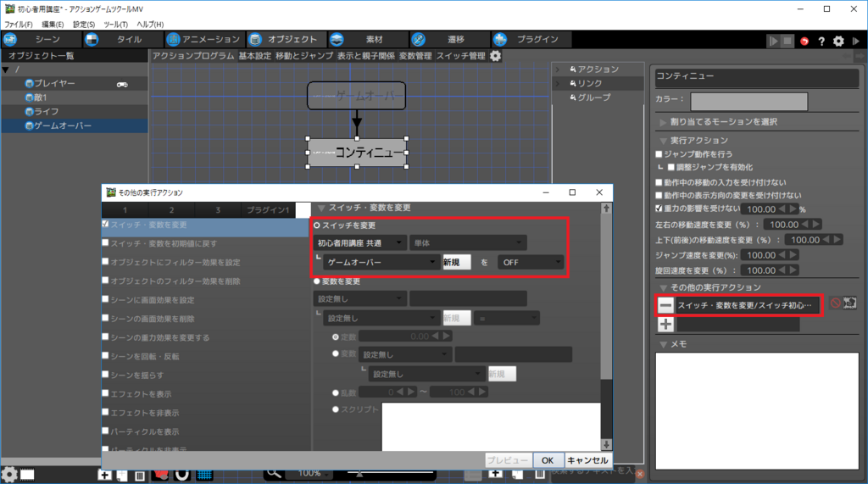Click the ライフ object icon
The image size is (868, 484).
click(x=30, y=111)
